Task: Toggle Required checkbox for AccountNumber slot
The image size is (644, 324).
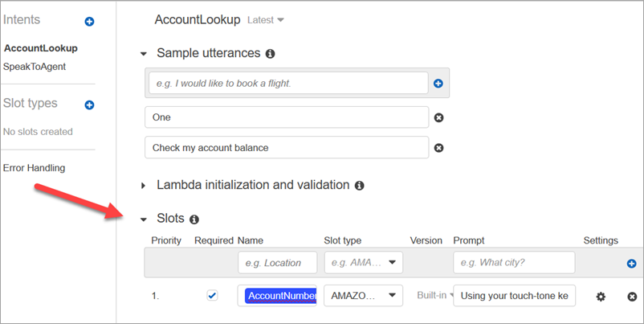Action: pos(212,296)
